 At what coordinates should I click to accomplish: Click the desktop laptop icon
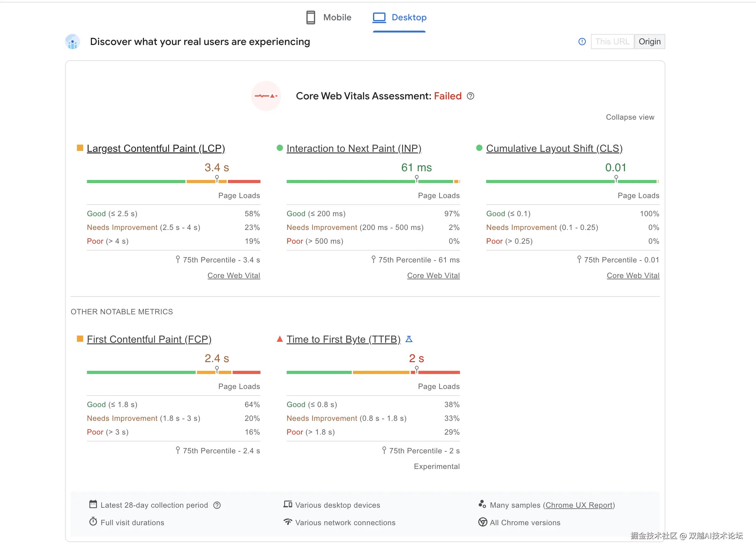pos(379,17)
